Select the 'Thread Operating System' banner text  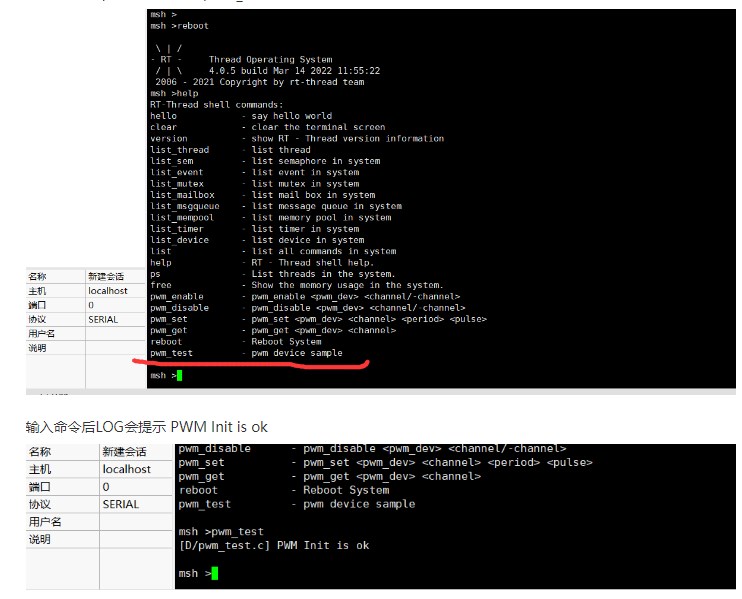click(x=270, y=60)
